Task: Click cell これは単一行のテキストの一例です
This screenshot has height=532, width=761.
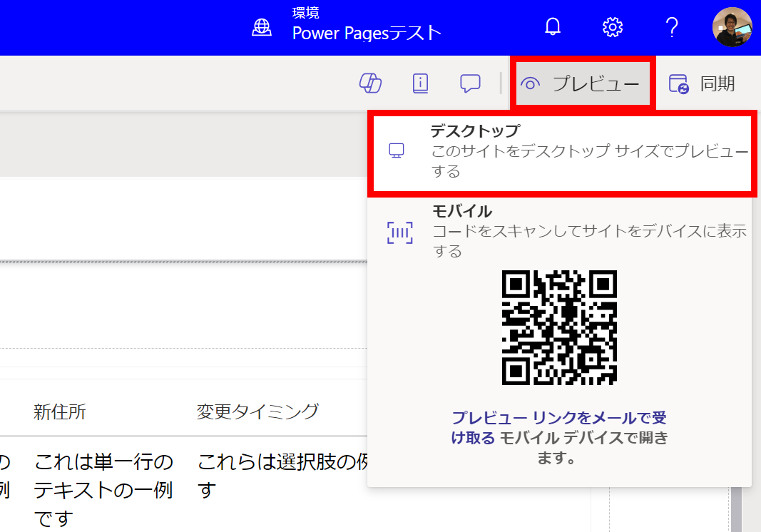Action: (x=103, y=490)
